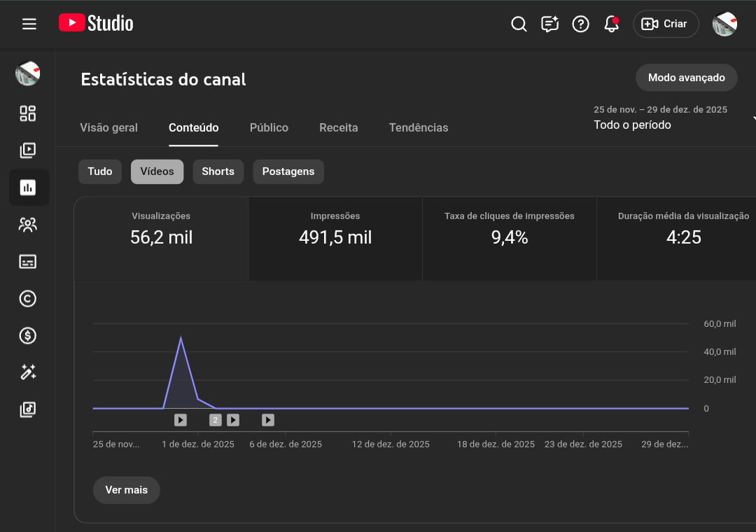This screenshot has width=756, height=532.
Task: Click the search magnifier icon
Action: (x=519, y=24)
